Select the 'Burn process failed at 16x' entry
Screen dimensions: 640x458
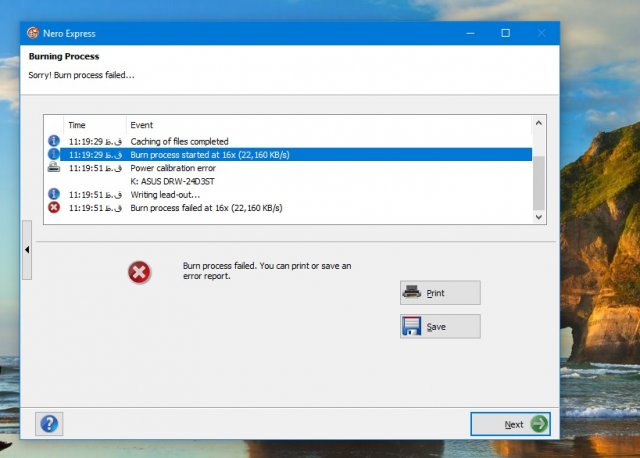pyautogui.click(x=206, y=208)
